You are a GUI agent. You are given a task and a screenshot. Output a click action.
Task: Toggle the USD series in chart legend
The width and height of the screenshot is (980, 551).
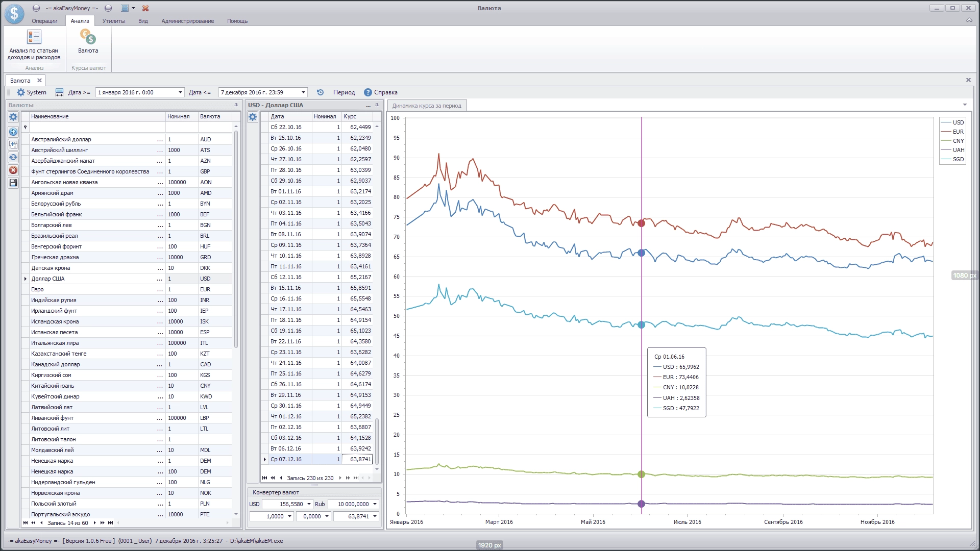952,122
